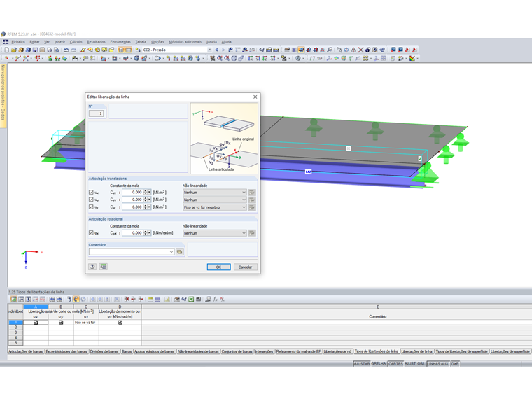This screenshot has height=399, width=532.
Task: Click the help icon in dialog footer
Action: pos(92,267)
